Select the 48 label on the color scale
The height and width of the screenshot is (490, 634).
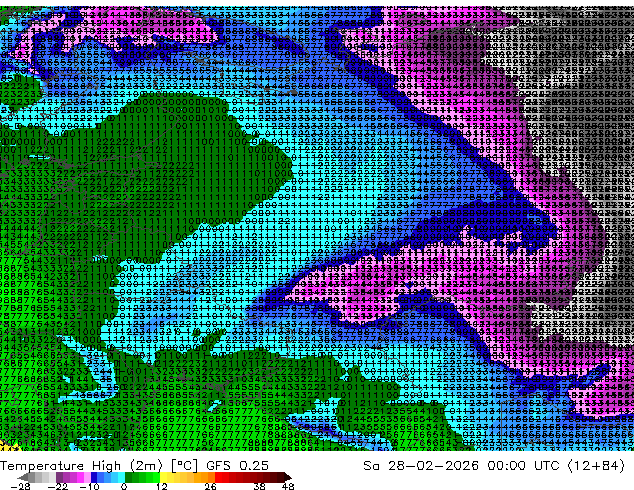click(x=288, y=486)
